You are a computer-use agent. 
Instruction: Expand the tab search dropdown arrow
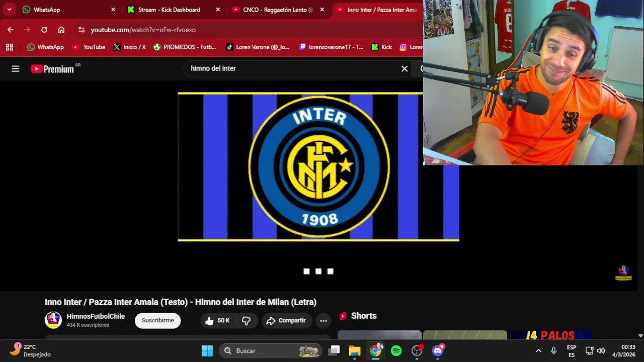pos(9,10)
